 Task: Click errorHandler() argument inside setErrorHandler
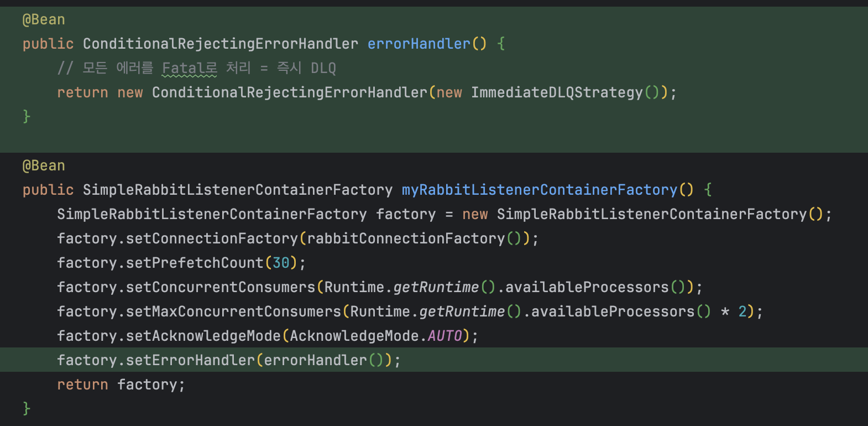pyautogui.click(x=315, y=360)
